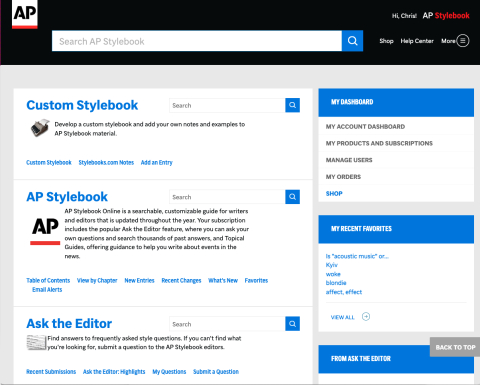Open the More menu label

(448, 41)
